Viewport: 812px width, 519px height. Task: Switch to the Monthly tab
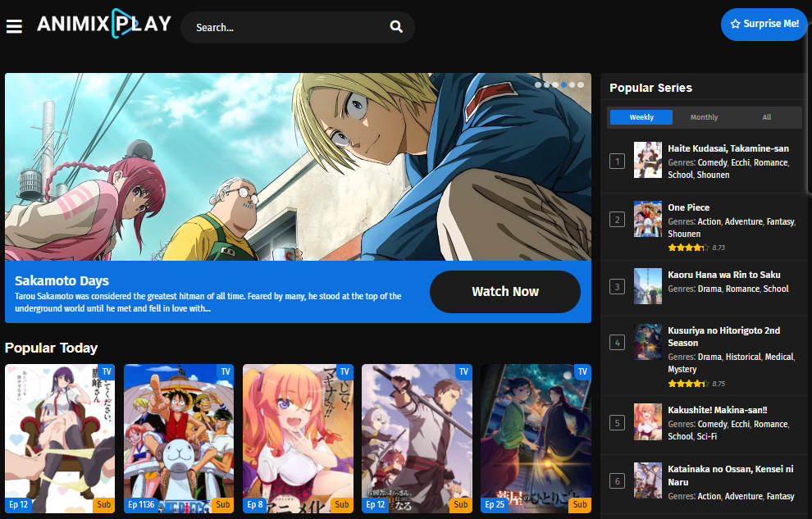coord(704,117)
